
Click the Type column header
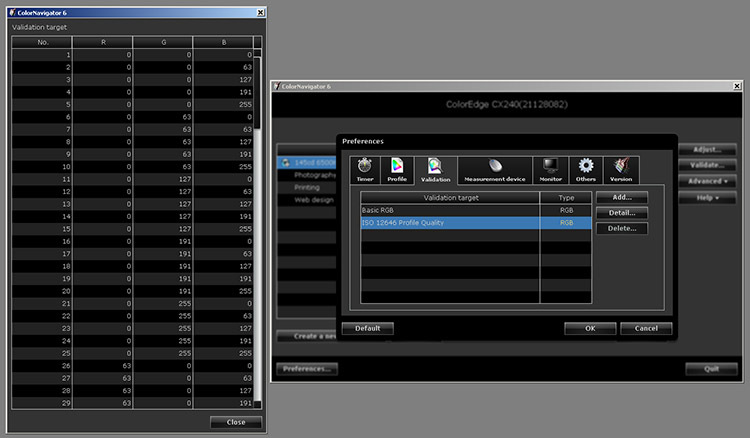[x=566, y=197]
